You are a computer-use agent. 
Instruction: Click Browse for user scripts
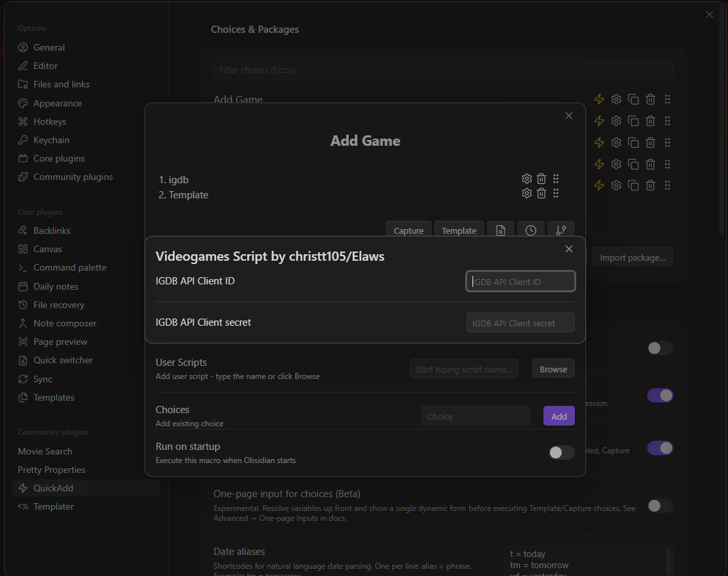tap(553, 369)
